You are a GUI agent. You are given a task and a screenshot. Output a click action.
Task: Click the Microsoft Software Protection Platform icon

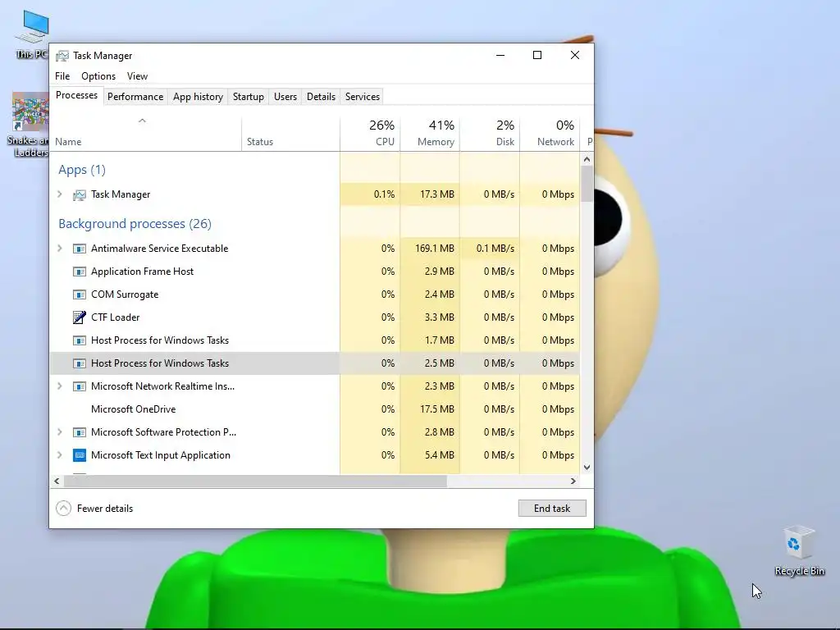coord(80,432)
